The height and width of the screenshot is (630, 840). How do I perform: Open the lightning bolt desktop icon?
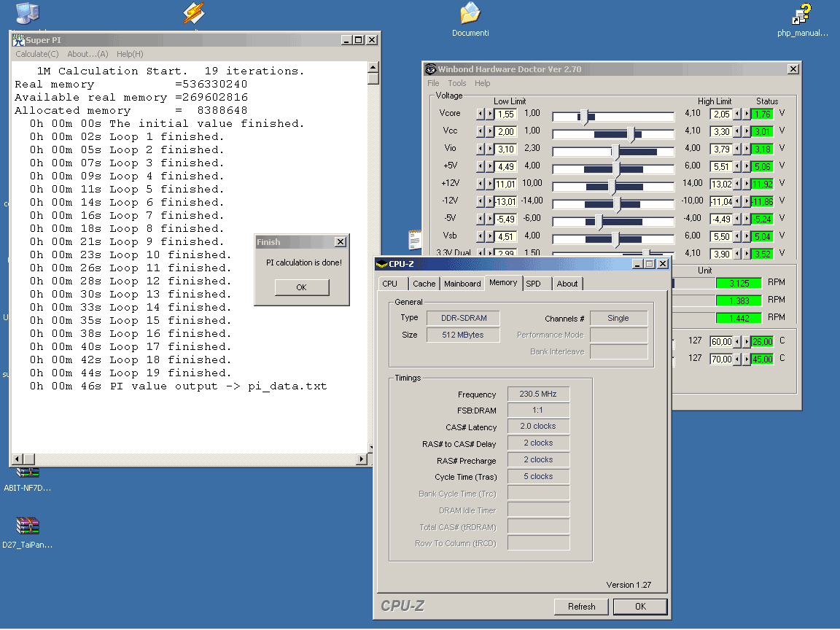tap(193, 13)
